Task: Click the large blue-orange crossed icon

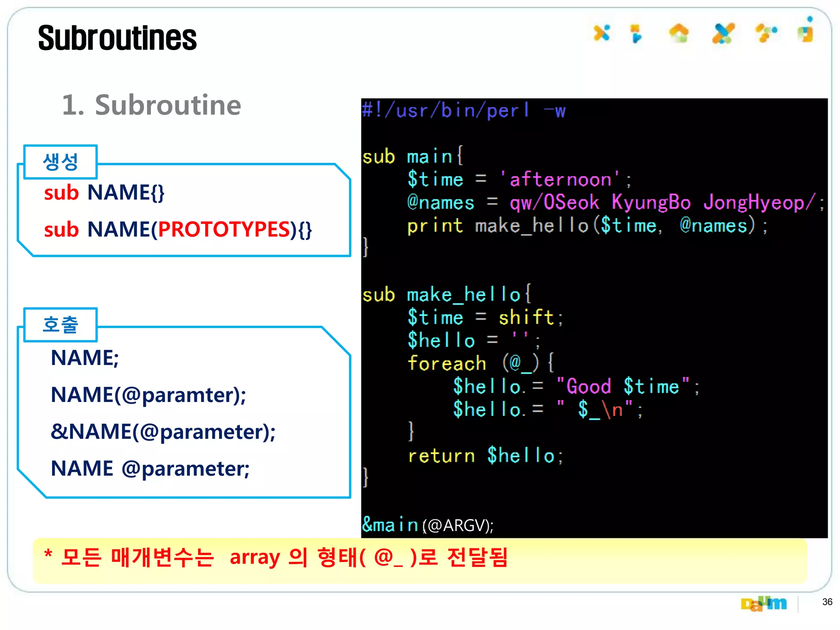Action: 723,33
